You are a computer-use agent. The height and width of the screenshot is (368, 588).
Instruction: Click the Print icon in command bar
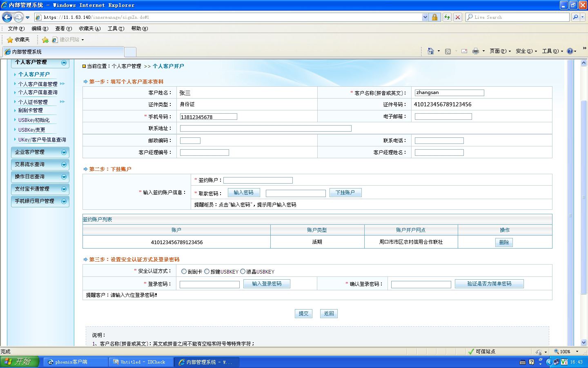pyautogui.click(x=475, y=51)
